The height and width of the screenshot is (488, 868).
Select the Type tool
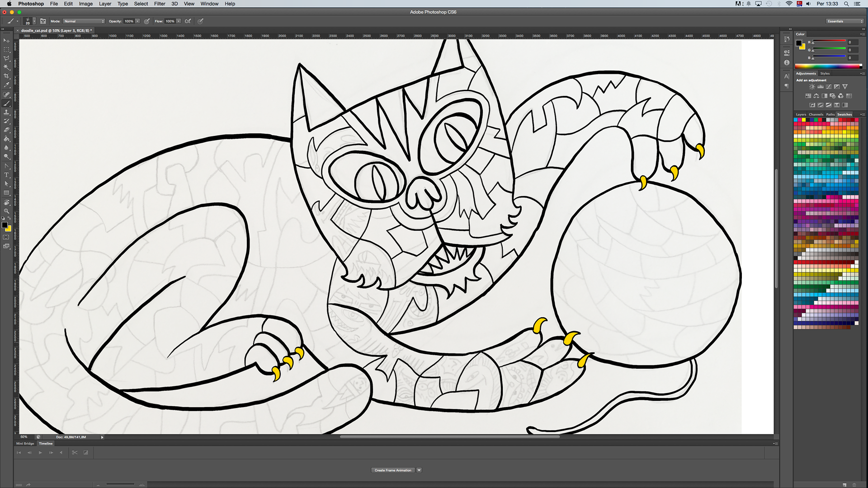point(6,175)
